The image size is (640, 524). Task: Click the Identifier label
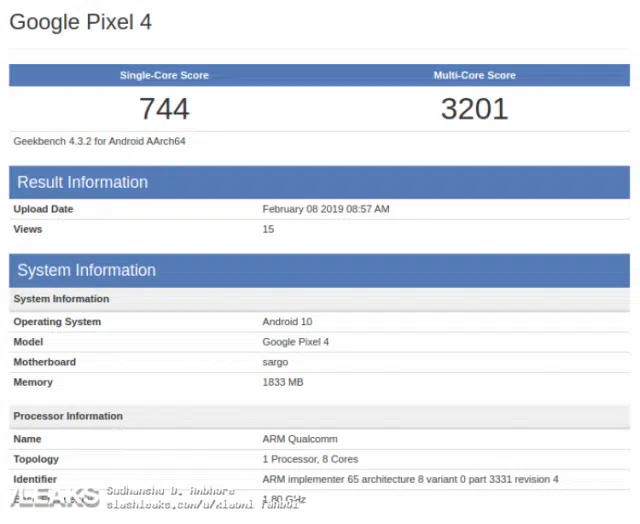tap(35, 479)
